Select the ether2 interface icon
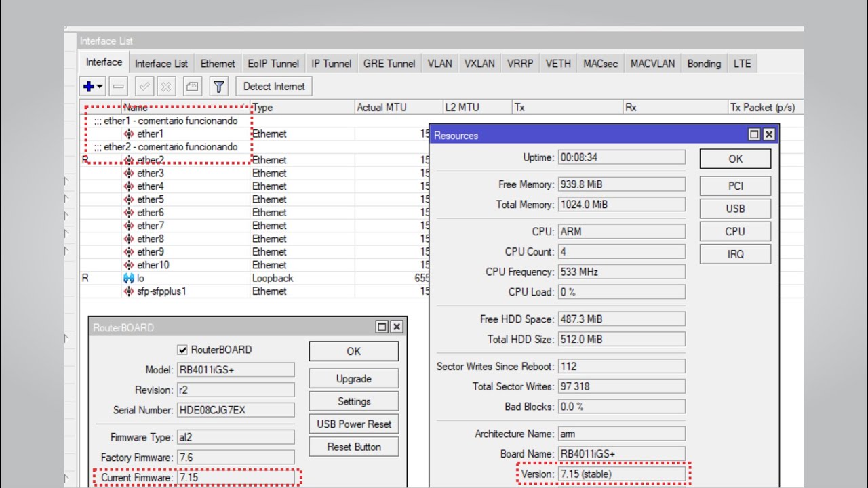This screenshot has height=488, width=868. tap(129, 160)
